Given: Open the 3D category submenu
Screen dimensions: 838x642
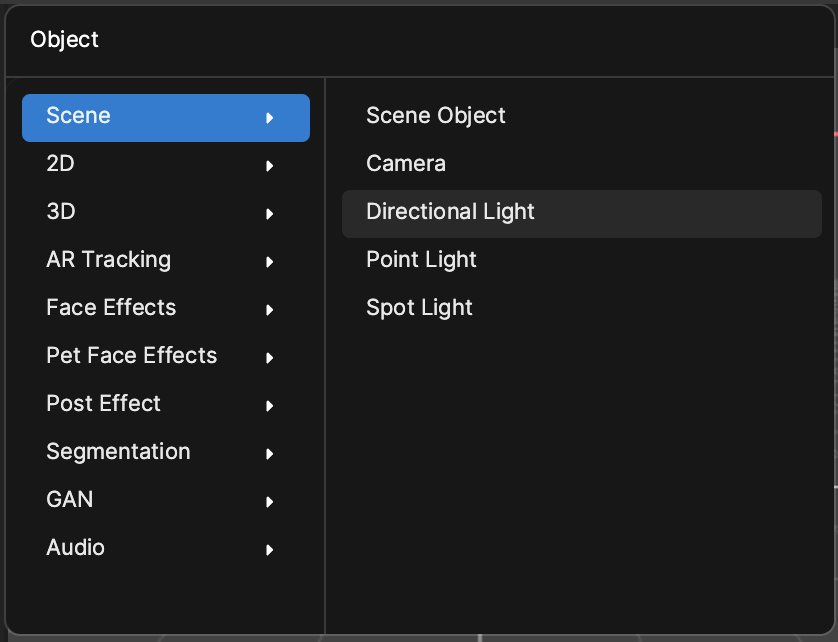Looking at the screenshot, I should 166,214.
